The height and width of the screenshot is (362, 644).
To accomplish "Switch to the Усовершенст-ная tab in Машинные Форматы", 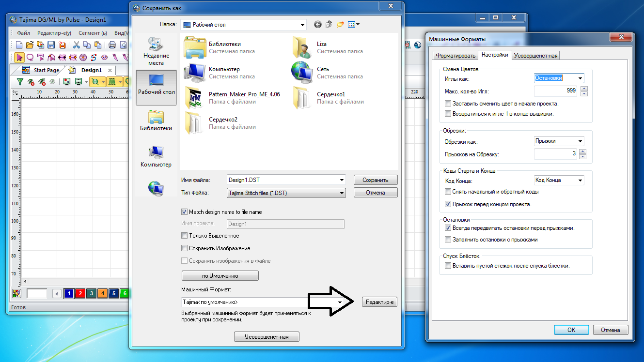I will pos(536,56).
